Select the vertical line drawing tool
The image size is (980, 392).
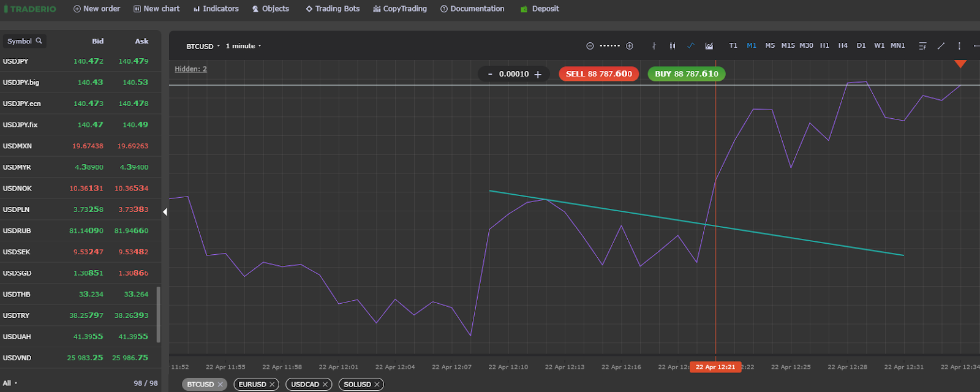[959, 46]
